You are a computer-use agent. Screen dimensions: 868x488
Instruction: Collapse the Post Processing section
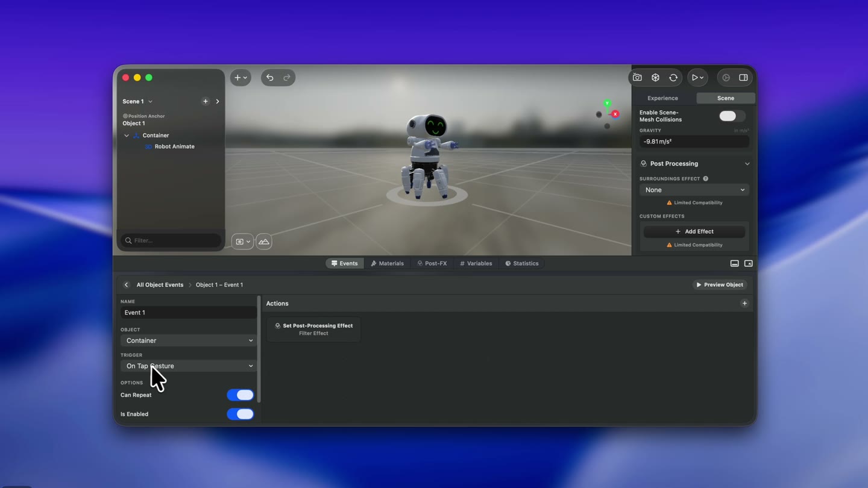point(747,164)
